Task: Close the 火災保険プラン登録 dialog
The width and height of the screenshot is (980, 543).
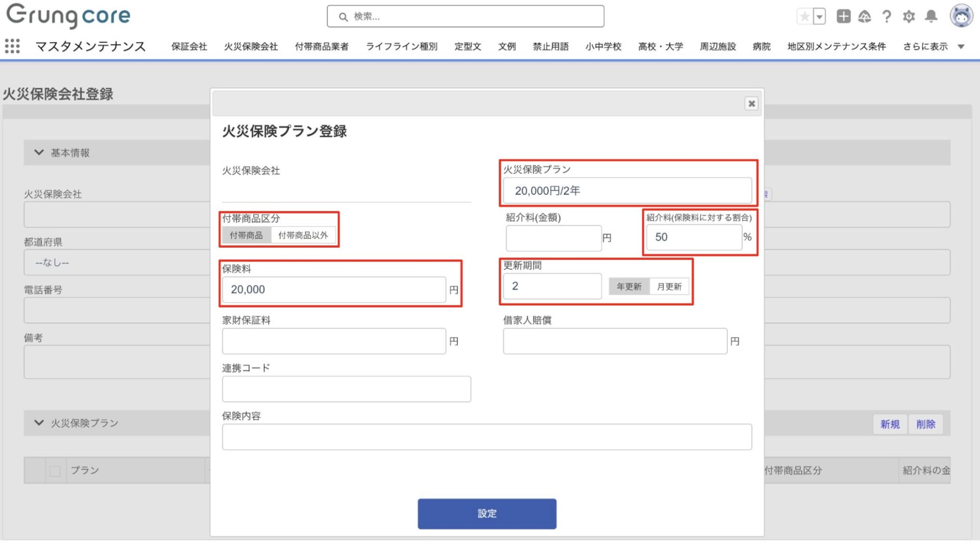Action: point(751,104)
